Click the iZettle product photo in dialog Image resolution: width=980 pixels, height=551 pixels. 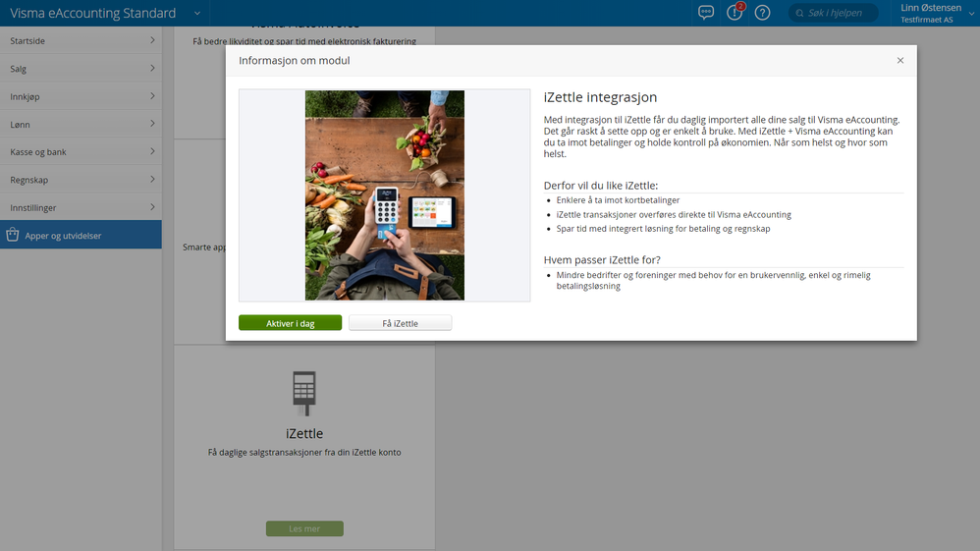(384, 195)
